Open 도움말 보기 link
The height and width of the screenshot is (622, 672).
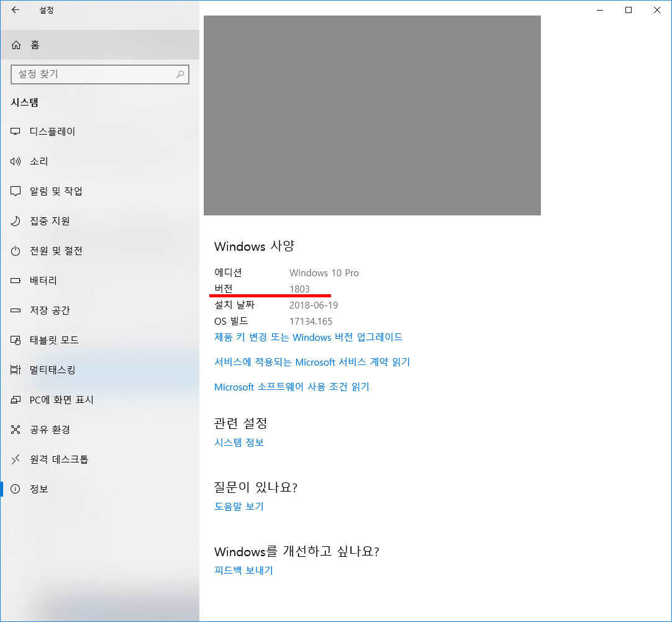click(238, 507)
